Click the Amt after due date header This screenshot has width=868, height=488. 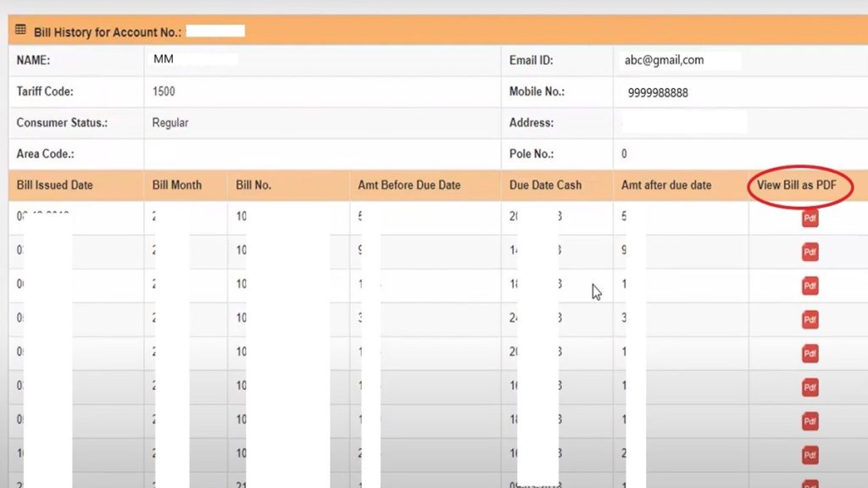[669, 185]
